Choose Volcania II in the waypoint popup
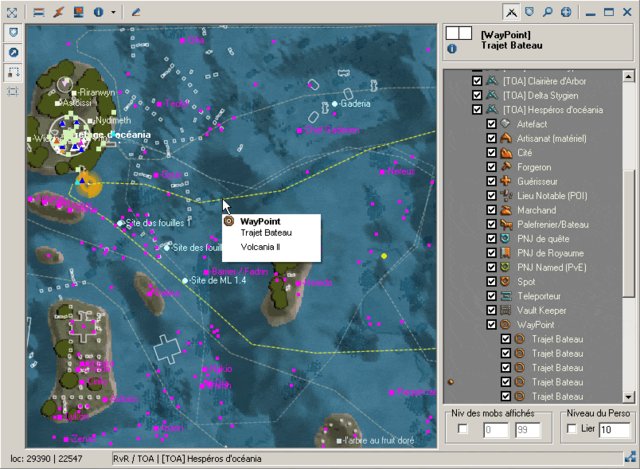Viewport: 640px width, 469px height. point(259,246)
